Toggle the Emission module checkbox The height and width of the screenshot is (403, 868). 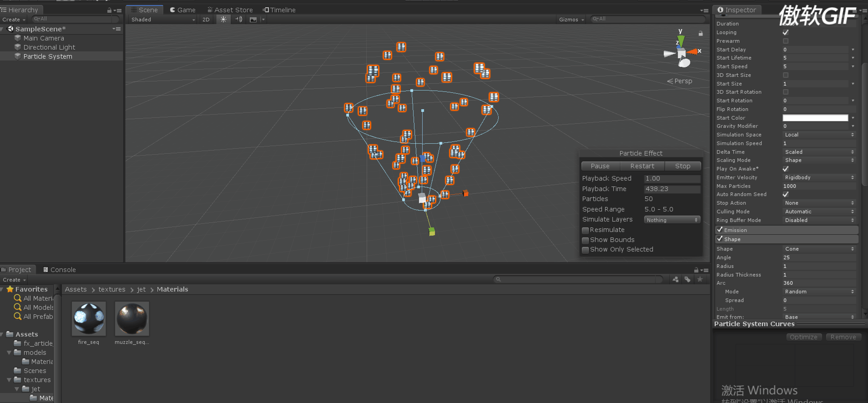[720, 230]
